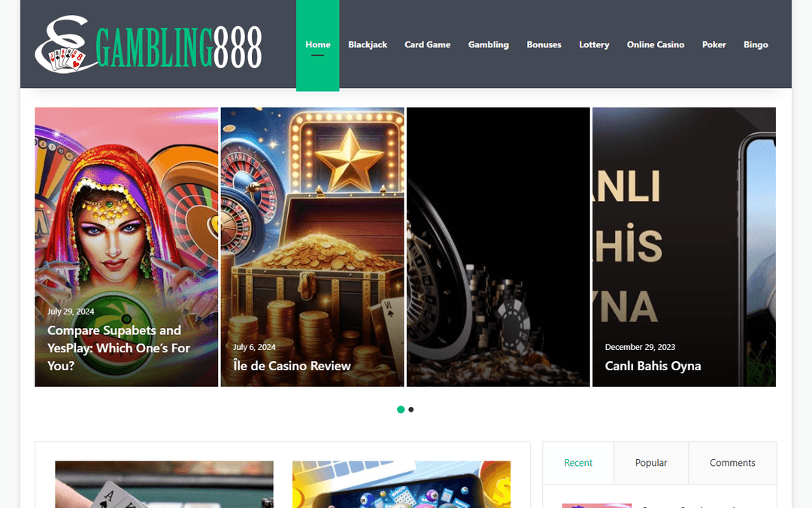Click the Gambling888 site logo
812x508 pixels.
click(x=149, y=44)
